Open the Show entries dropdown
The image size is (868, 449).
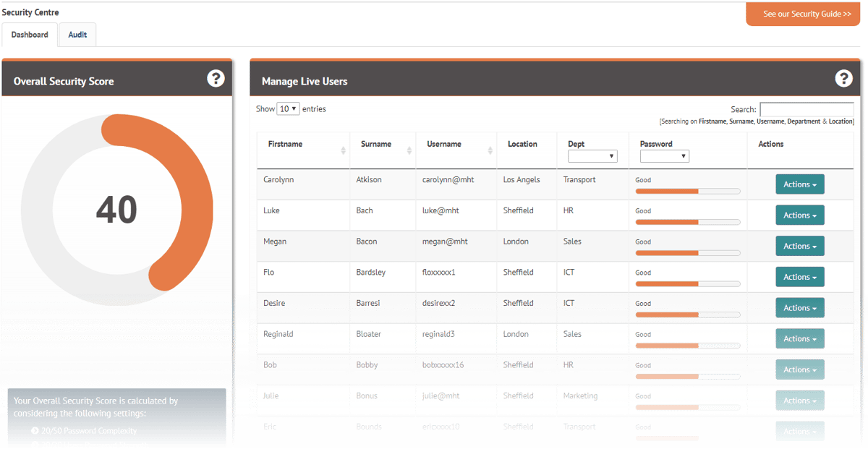(x=287, y=108)
